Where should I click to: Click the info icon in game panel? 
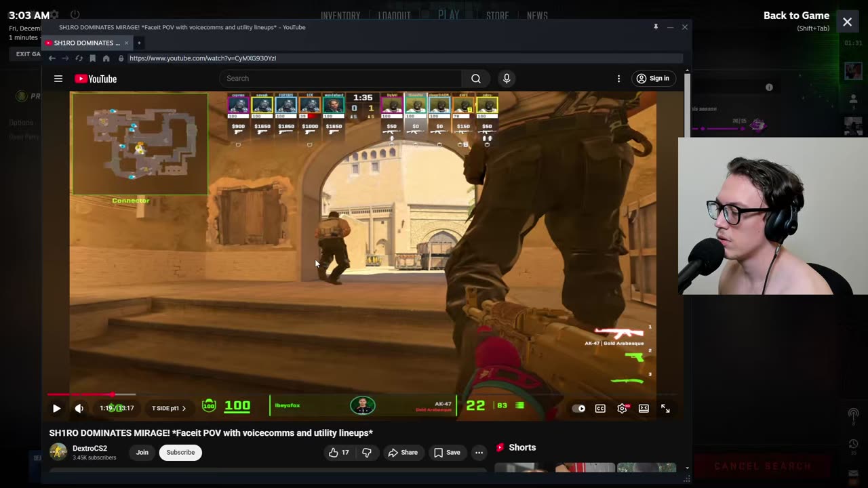pos(769,87)
